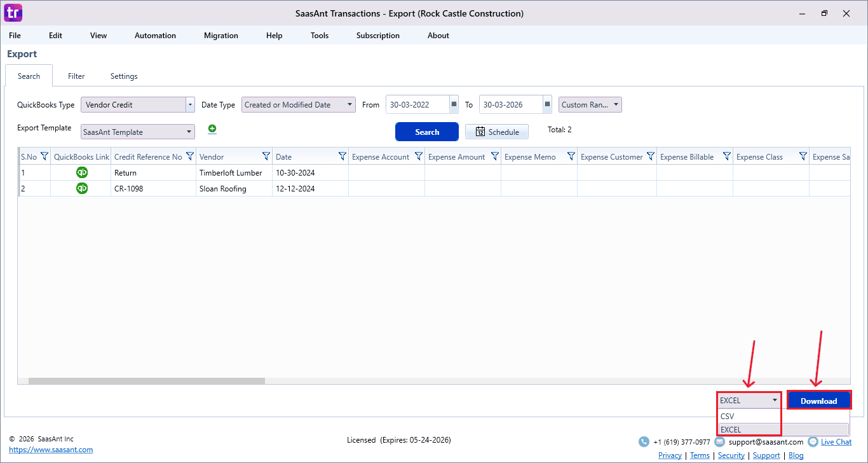The image size is (868, 463).
Task: Open the saasant.com website link
Action: coord(51,450)
